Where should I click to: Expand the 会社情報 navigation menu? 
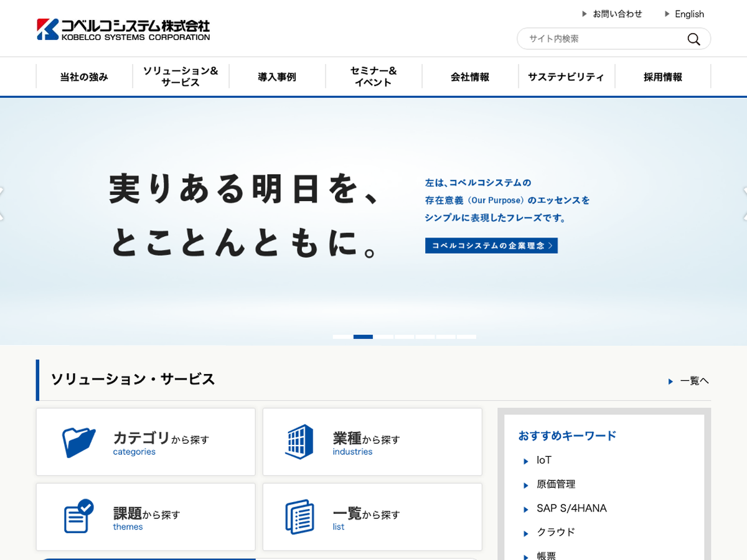click(470, 77)
